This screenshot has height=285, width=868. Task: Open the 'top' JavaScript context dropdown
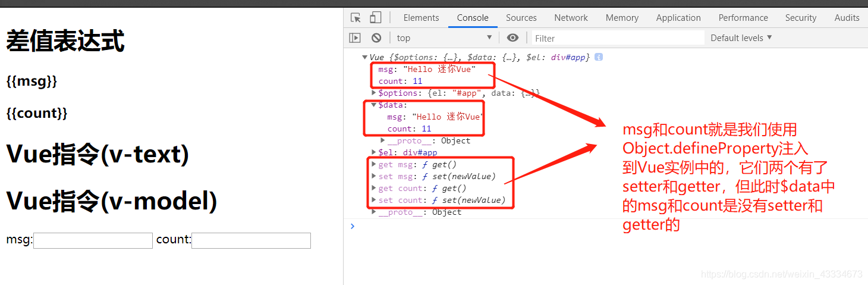[445, 38]
